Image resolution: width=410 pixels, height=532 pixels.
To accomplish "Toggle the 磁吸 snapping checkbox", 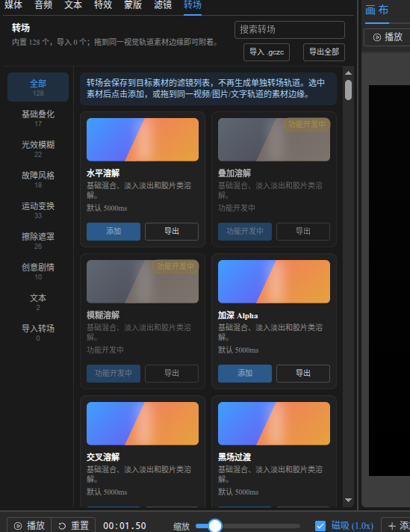I will pyautogui.click(x=320, y=526).
